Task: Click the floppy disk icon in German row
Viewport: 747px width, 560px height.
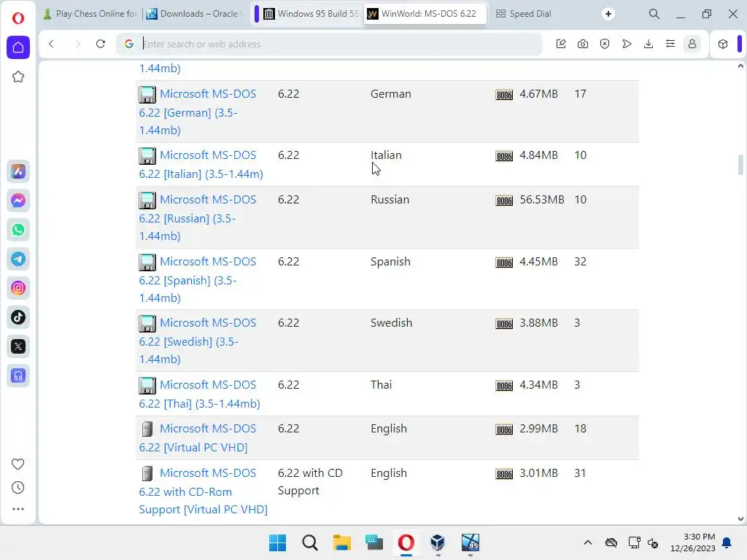Action: (147, 94)
